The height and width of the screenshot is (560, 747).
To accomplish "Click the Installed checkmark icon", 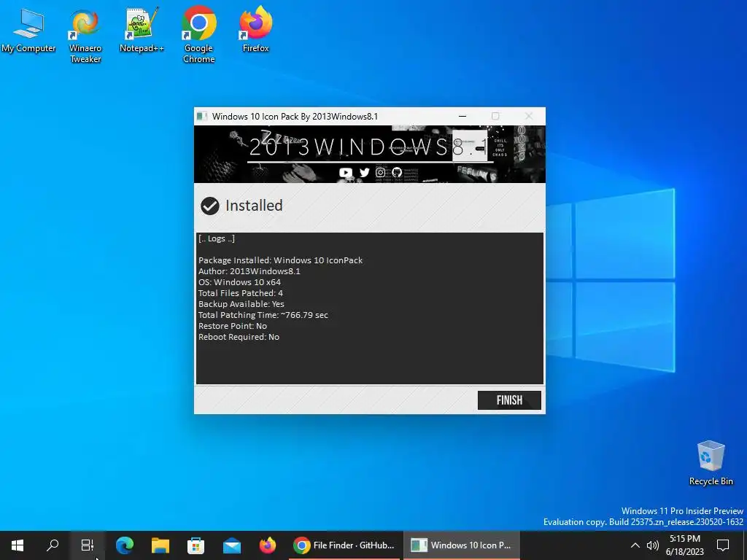I will point(209,206).
